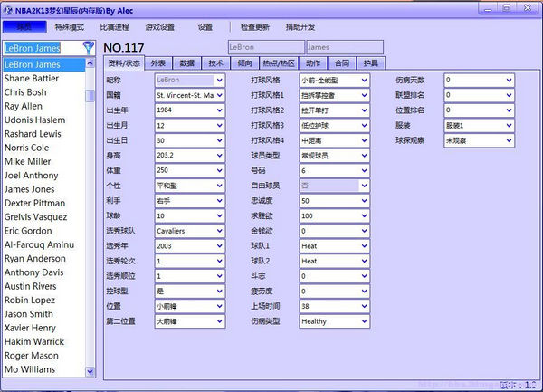Select the 资料/状态 tab

[x=124, y=63]
